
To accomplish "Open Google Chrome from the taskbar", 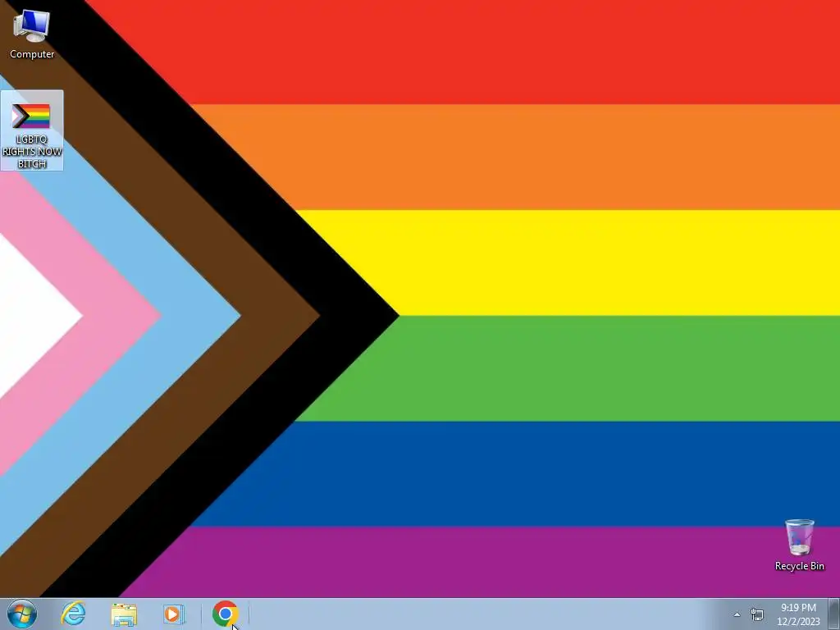I will click(x=225, y=614).
